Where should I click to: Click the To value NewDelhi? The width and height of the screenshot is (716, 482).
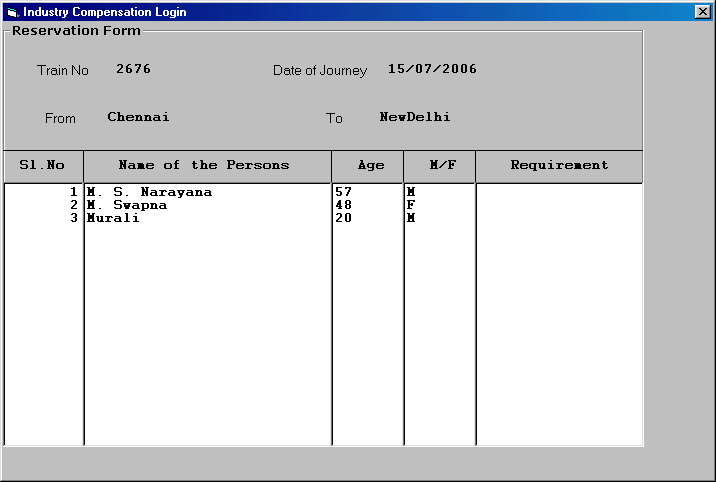coord(415,117)
